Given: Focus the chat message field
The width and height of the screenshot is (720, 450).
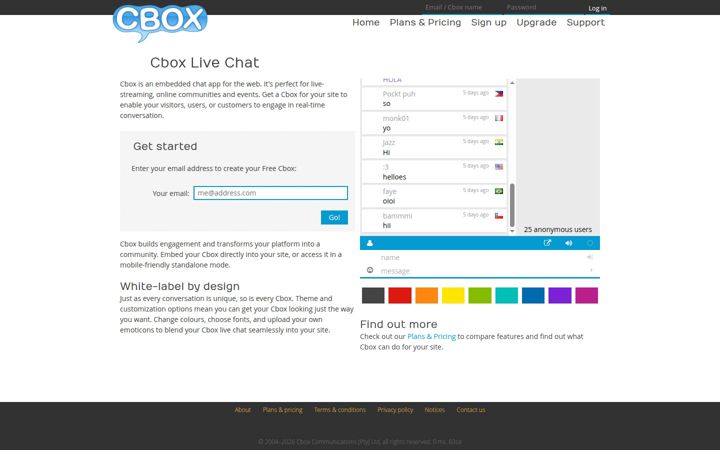Looking at the screenshot, I should tap(480, 270).
